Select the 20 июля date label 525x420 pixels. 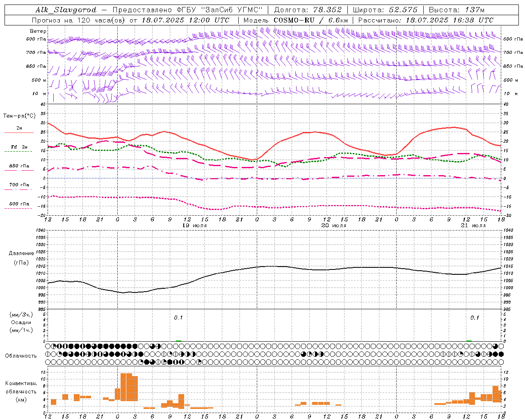click(x=333, y=226)
